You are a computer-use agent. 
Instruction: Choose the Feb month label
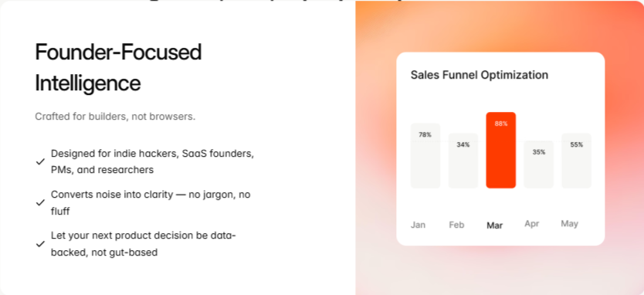[456, 225]
